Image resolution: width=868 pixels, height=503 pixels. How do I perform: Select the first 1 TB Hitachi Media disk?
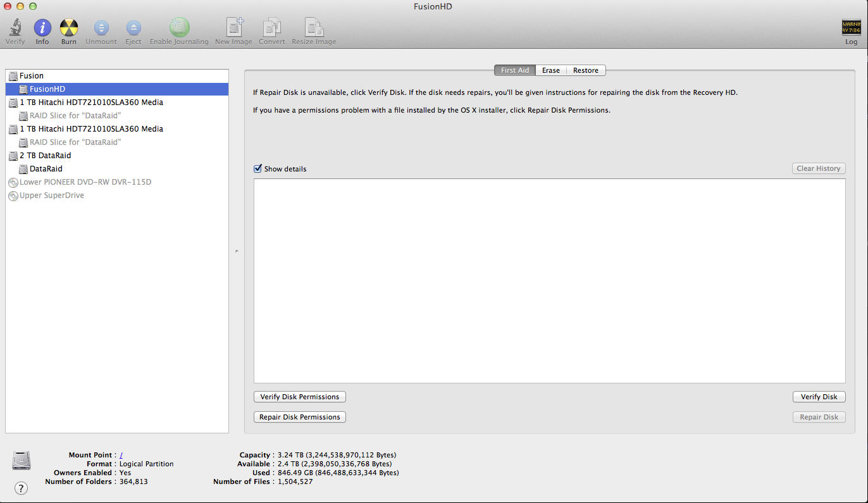pyautogui.click(x=117, y=102)
